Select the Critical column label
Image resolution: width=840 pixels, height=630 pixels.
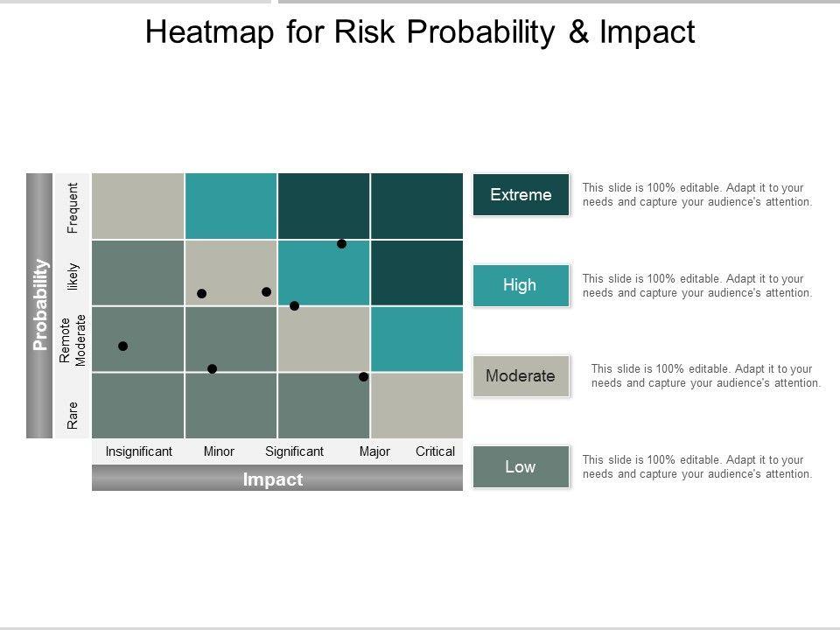pyautogui.click(x=435, y=451)
